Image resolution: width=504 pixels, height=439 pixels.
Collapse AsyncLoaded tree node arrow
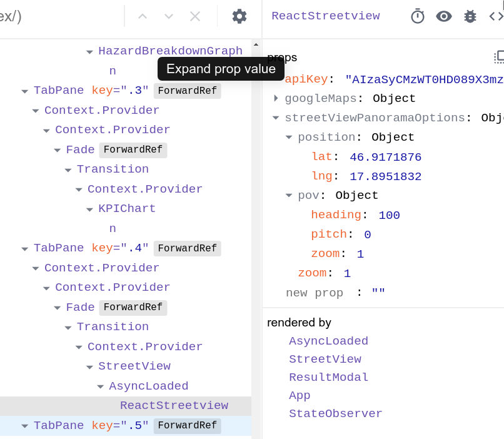[101, 386]
